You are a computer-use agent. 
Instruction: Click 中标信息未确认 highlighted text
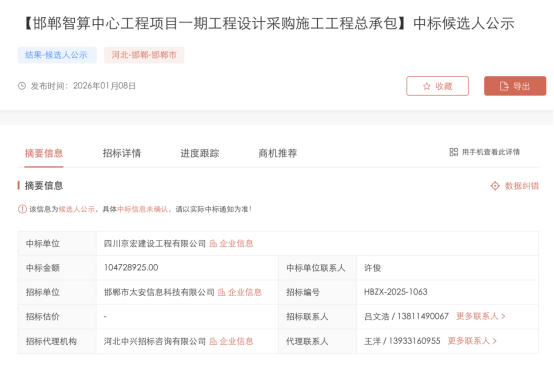coord(143,209)
